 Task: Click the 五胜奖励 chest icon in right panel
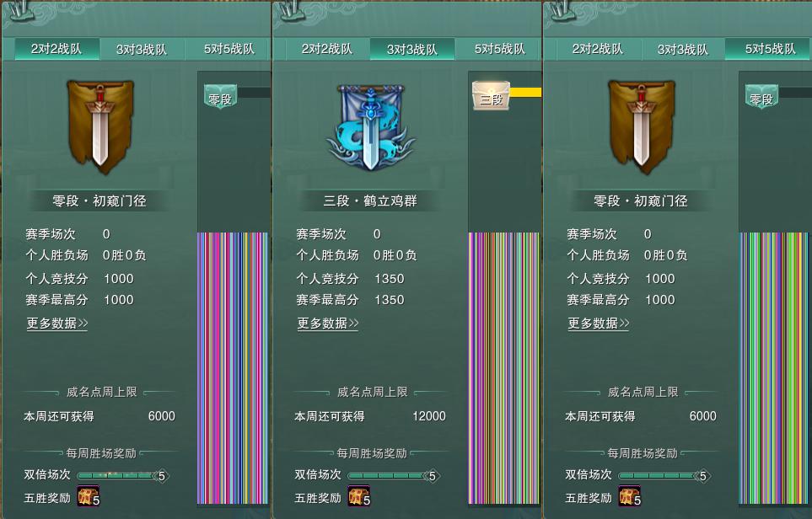[x=629, y=496]
